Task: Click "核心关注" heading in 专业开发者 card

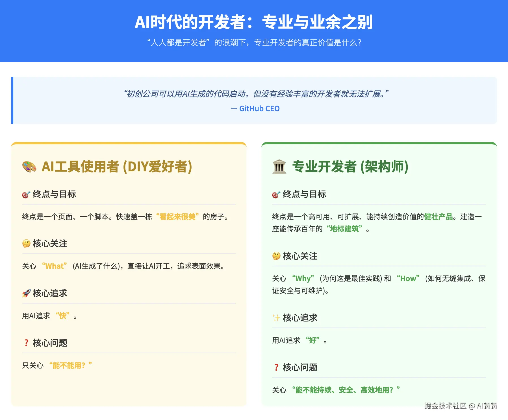Action: point(300,256)
